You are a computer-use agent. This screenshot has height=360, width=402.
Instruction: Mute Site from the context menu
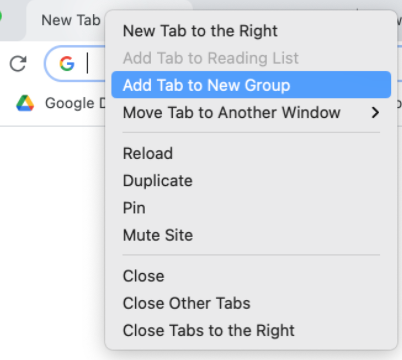pyautogui.click(x=251, y=235)
